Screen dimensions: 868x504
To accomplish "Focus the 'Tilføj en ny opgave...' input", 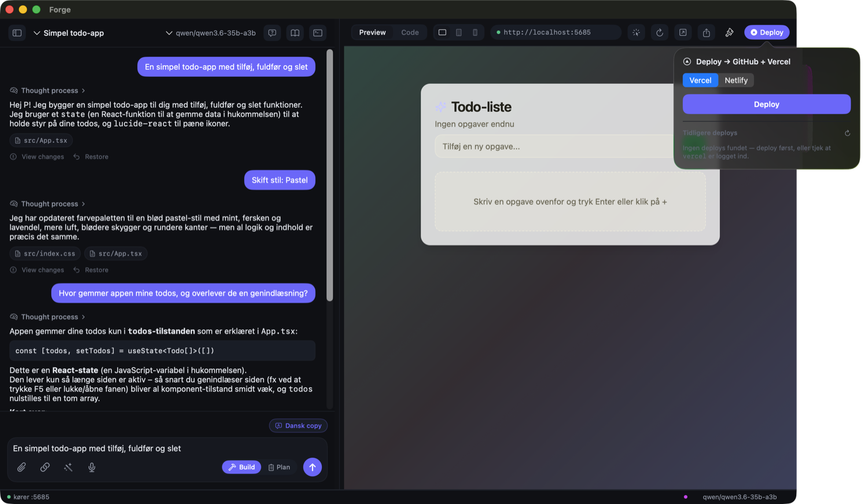I will tap(554, 146).
